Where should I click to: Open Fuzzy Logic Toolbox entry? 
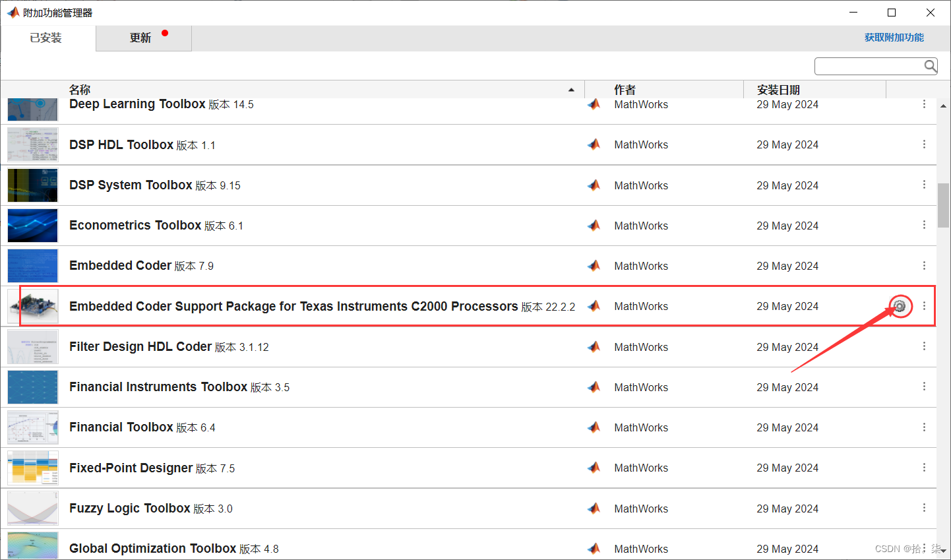(x=130, y=509)
